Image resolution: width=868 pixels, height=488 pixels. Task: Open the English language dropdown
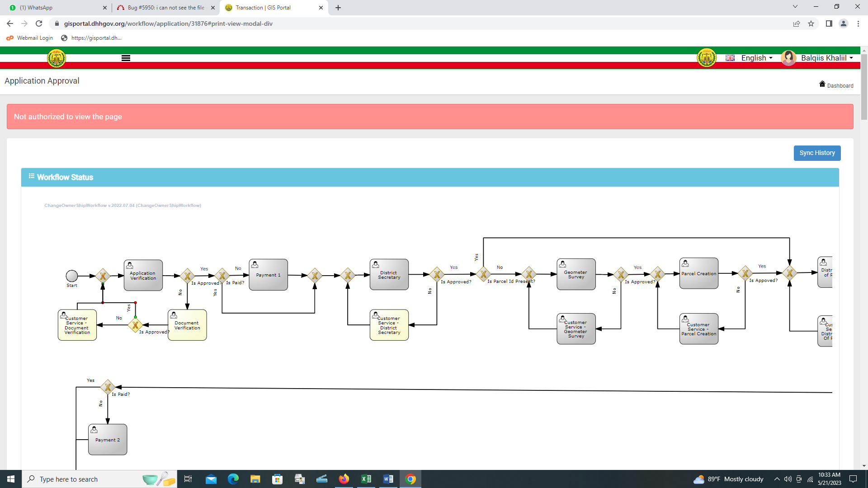point(757,58)
